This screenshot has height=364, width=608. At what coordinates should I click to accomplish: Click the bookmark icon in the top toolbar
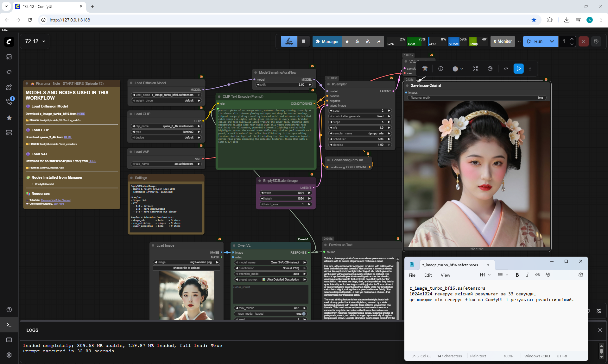[303, 41]
